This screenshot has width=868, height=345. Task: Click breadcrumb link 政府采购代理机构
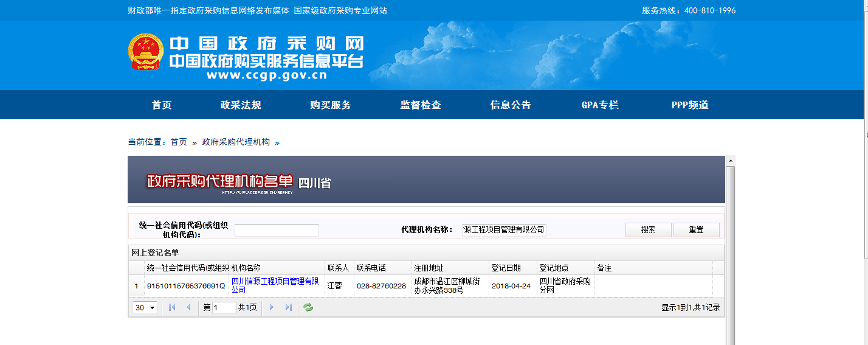[236, 142]
